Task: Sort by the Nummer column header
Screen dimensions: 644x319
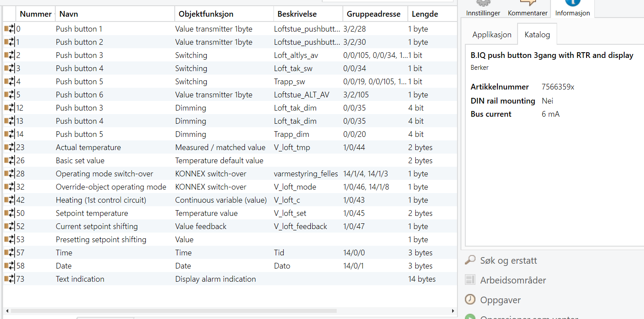Action: pos(36,14)
